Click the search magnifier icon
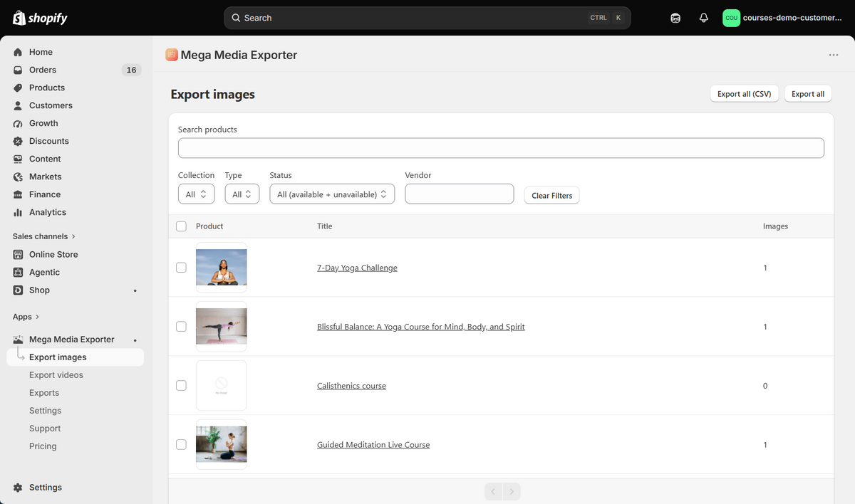This screenshot has width=855, height=504. coord(236,18)
